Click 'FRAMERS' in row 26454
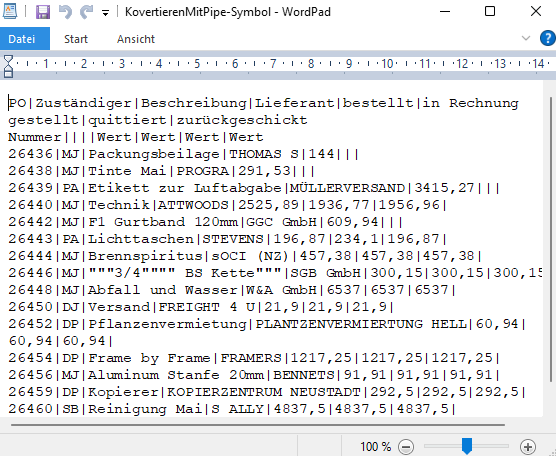This screenshot has height=456, width=556. (x=251, y=358)
